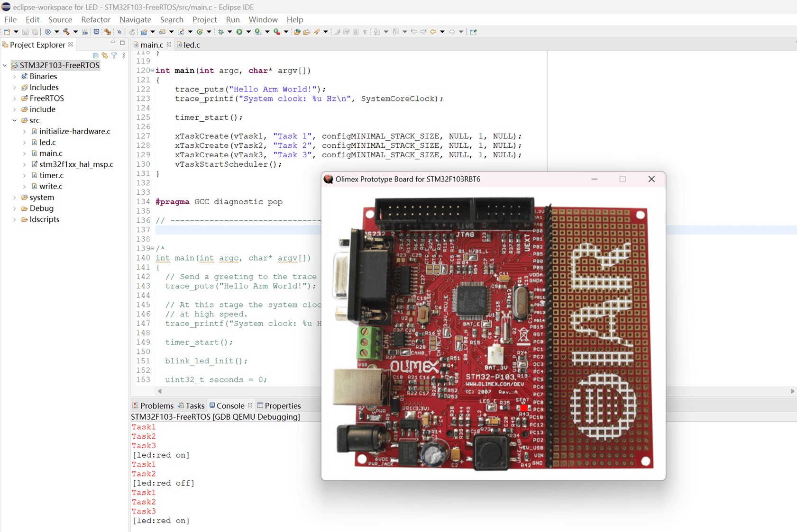Viewport: 797px width, 532px height.
Task: Click editor horizontal scrollbar left arrow
Action: point(160,391)
